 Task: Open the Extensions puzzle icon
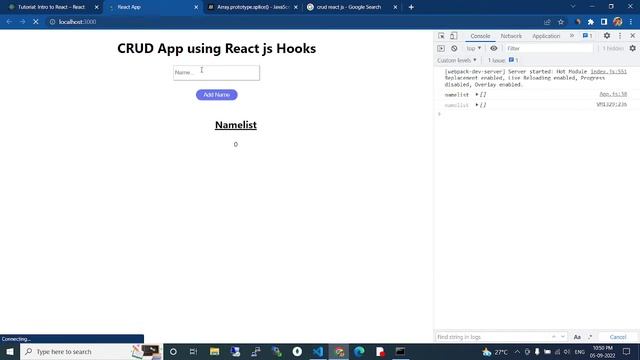[591, 22]
